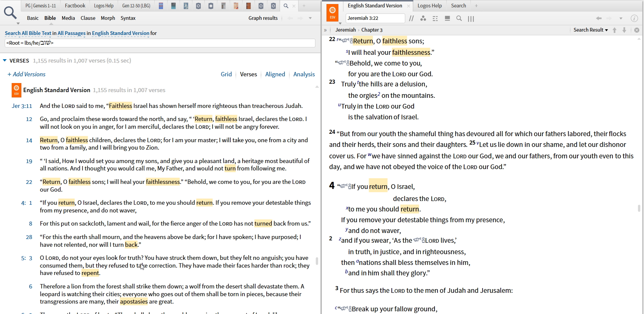Change the English Standard Version search resource
Screen dimensions: 644x314
[x=120, y=33]
